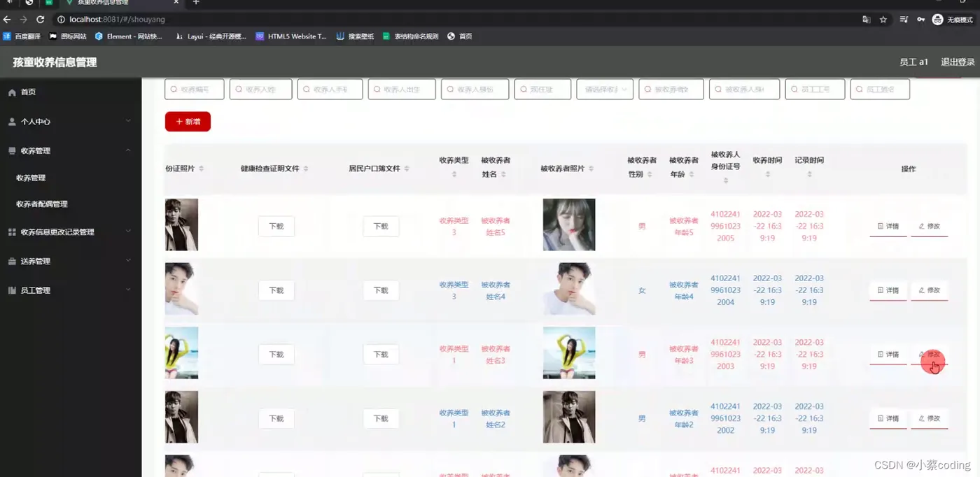The image size is (980, 477).
Task: Click the chart icon beside 员工管理
Action: point(12,290)
